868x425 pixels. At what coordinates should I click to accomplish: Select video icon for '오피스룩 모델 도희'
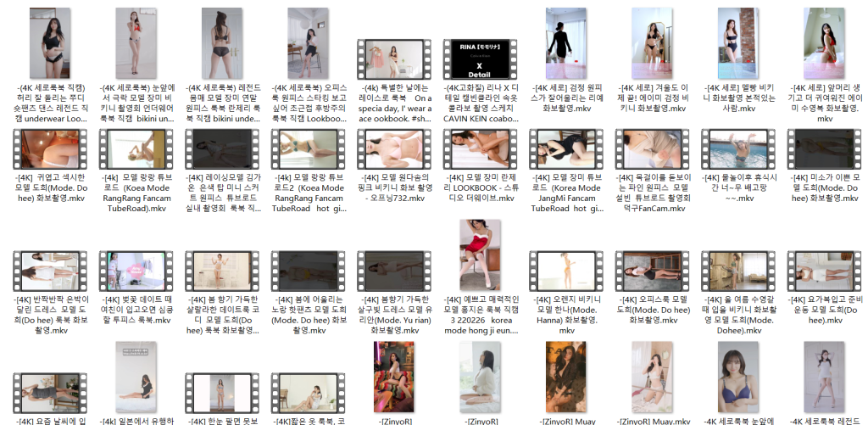pos(652,271)
